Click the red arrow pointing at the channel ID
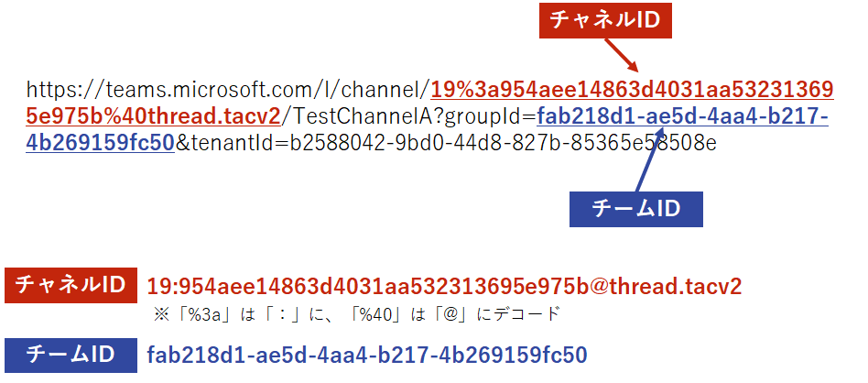The height and width of the screenshot is (383, 868). click(626, 58)
